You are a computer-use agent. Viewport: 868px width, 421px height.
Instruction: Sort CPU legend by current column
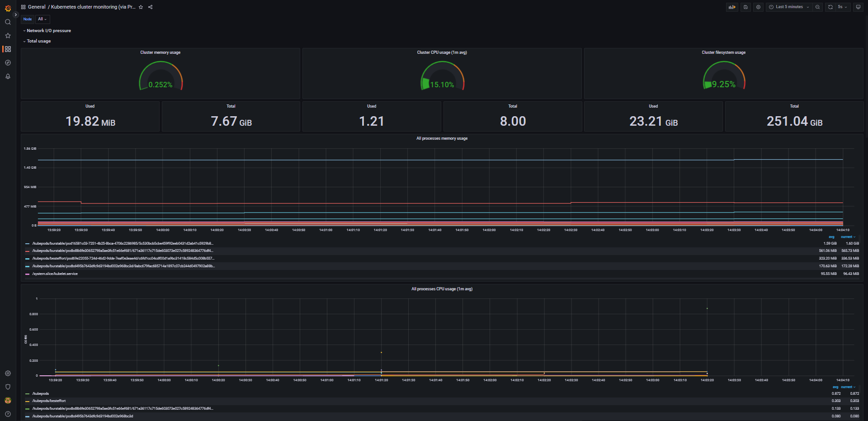point(848,387)
